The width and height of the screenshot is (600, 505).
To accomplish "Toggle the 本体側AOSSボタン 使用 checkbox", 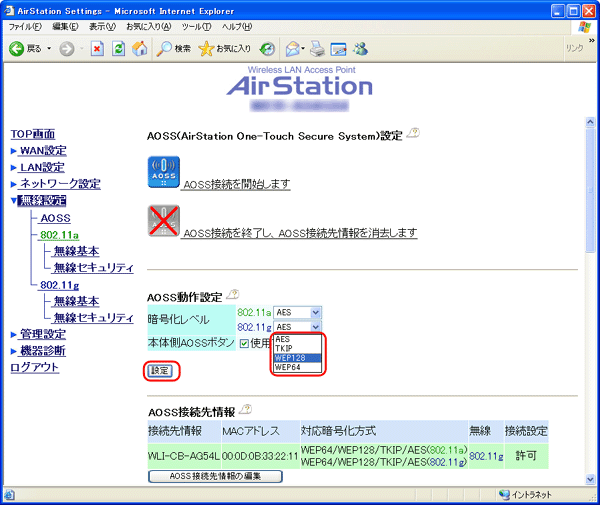I will [x=244, y=344].
